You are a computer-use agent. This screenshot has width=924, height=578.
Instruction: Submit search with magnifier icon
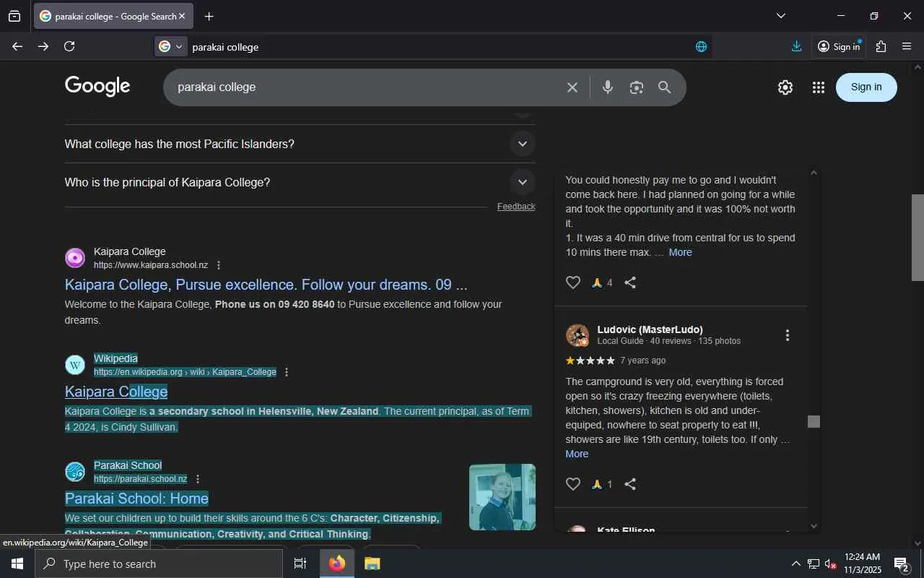[x=665, y=87]
